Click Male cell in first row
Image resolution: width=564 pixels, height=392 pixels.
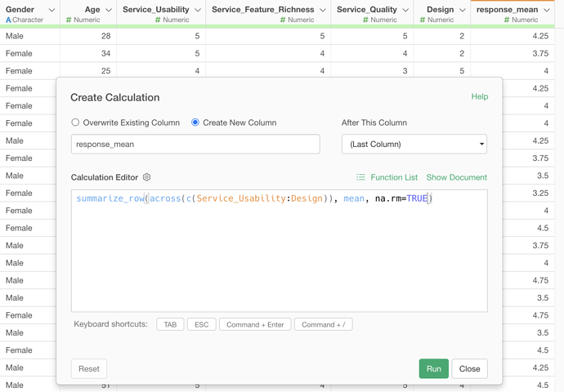coord(30,36)
